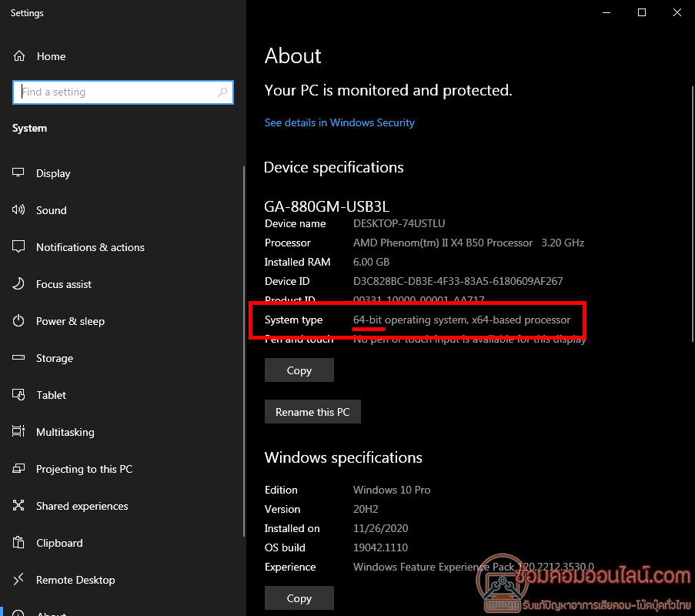This screenshot has width=695, height=616.
Task: Click the Projecting to this PC icon
Action: [18, 468]
